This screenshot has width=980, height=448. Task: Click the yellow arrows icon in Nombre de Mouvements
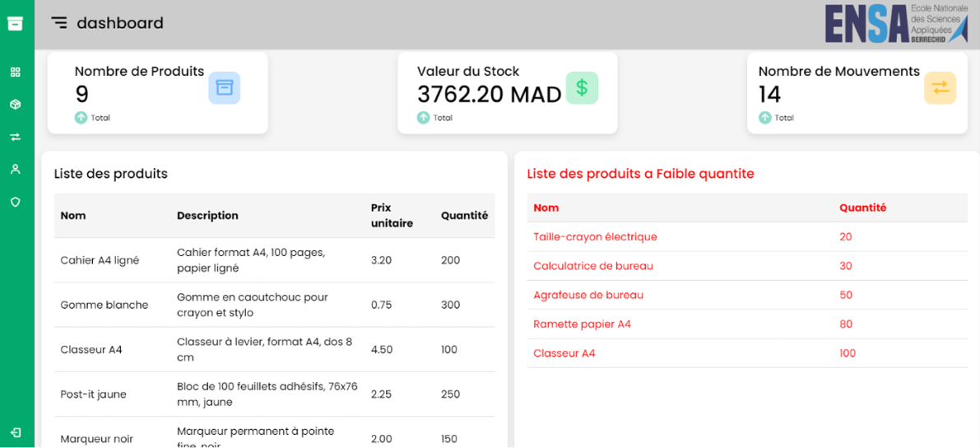tap(940, 88)
